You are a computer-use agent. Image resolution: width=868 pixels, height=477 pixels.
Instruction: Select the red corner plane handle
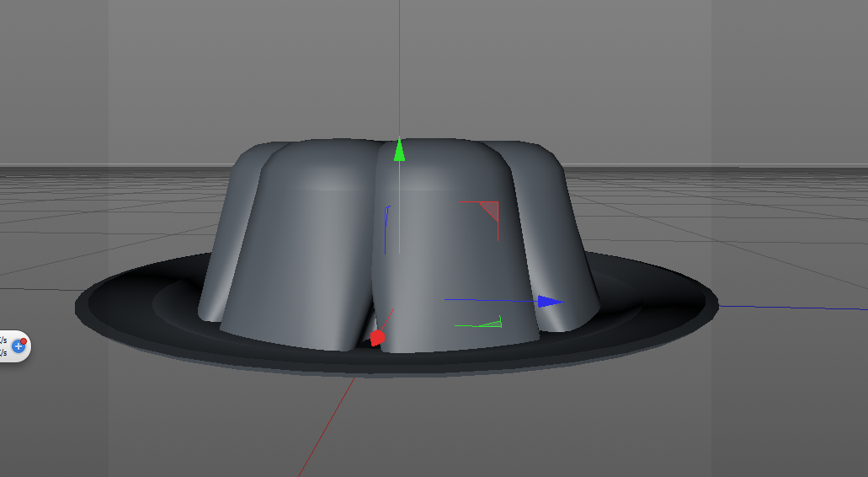488,211
